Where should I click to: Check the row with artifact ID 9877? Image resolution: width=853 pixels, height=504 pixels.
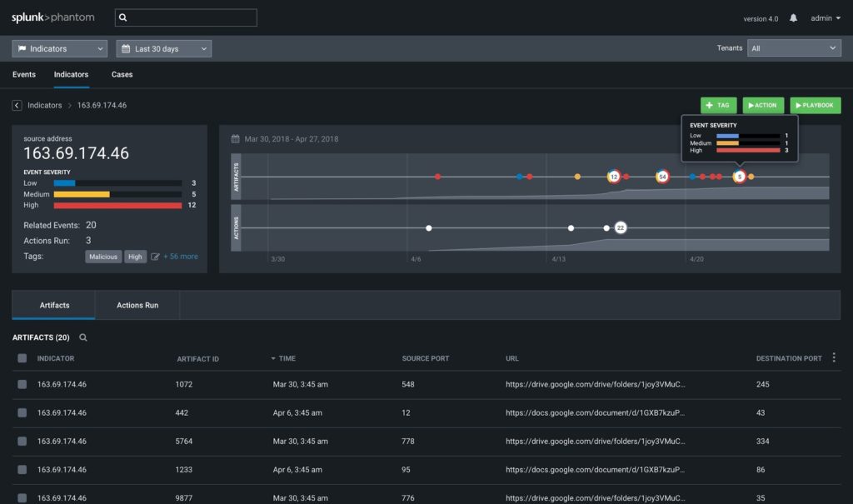point(22,497)
